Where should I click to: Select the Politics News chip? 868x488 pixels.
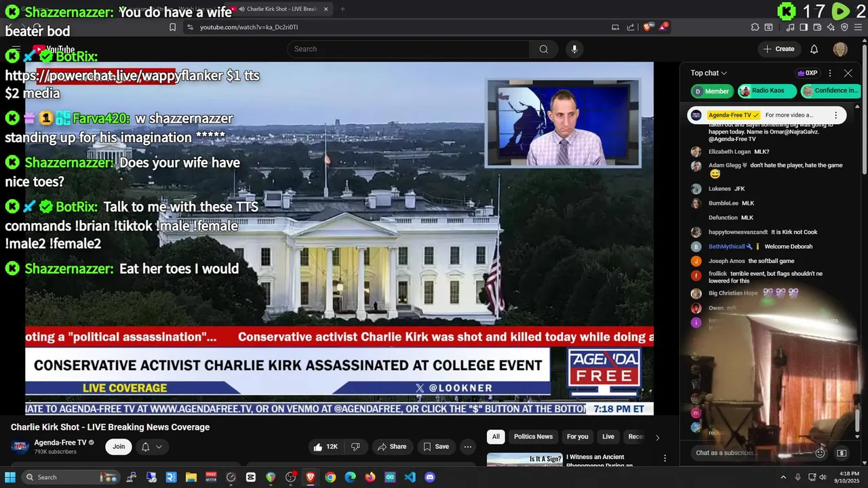[533, 436]
